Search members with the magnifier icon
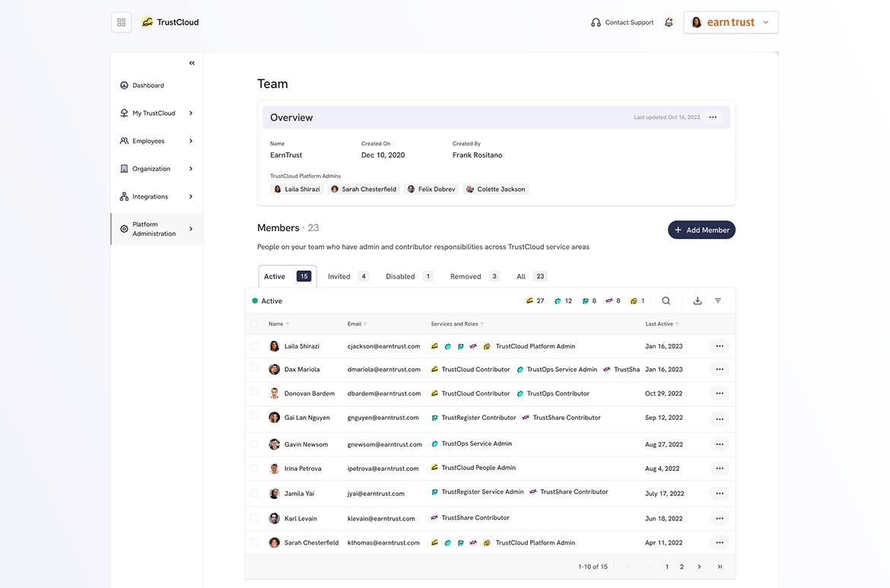Screen dimensions: 890x588 (x=666, y=300)
